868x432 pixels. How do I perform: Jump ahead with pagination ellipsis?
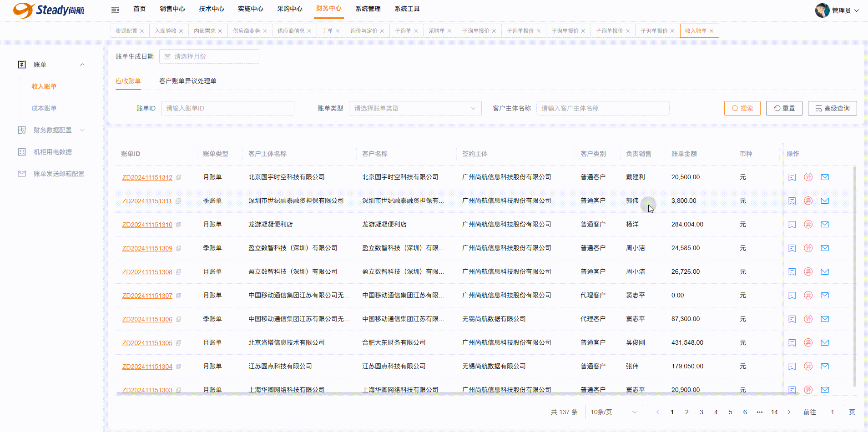[x=760, y=412]
